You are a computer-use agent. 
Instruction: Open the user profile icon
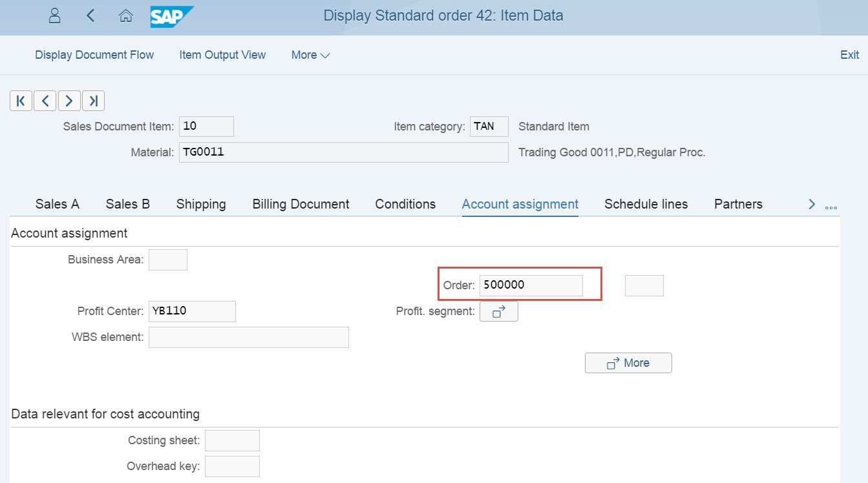[x=55, y=16]
